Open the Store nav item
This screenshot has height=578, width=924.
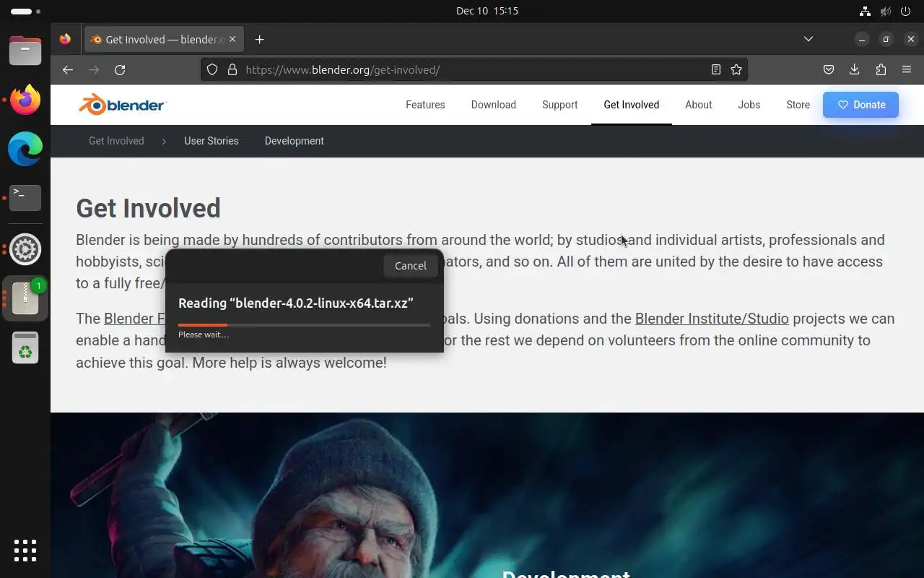coord(798,105)
